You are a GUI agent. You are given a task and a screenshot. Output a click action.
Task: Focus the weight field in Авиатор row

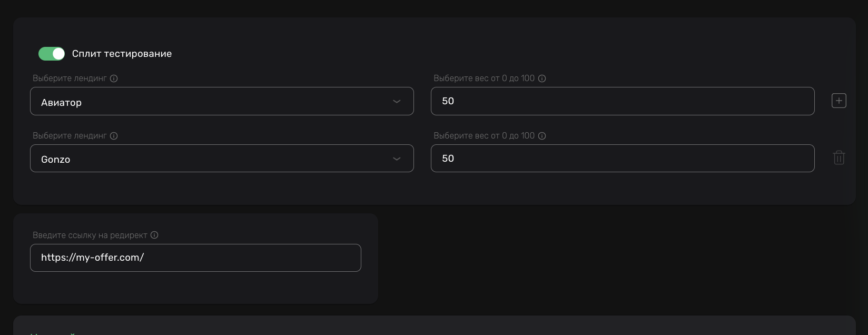(622, 101)
